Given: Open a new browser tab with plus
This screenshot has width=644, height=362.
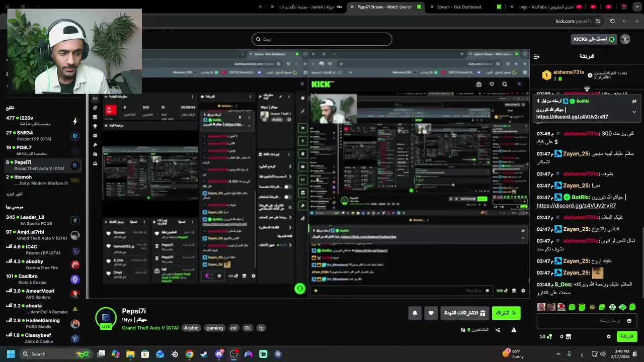Looking at the screenshot, I should [260, 7].
